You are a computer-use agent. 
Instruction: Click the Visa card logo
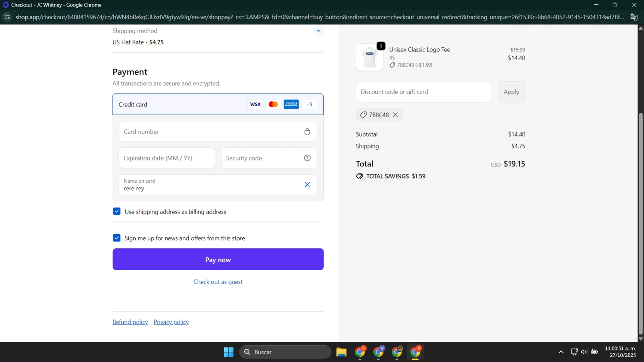pos(255,104)
